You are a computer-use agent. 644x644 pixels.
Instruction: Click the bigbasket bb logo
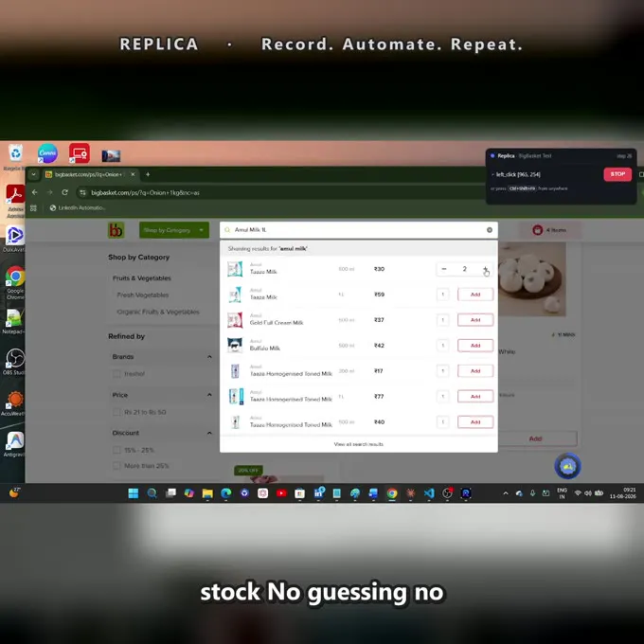pos(116,230)
